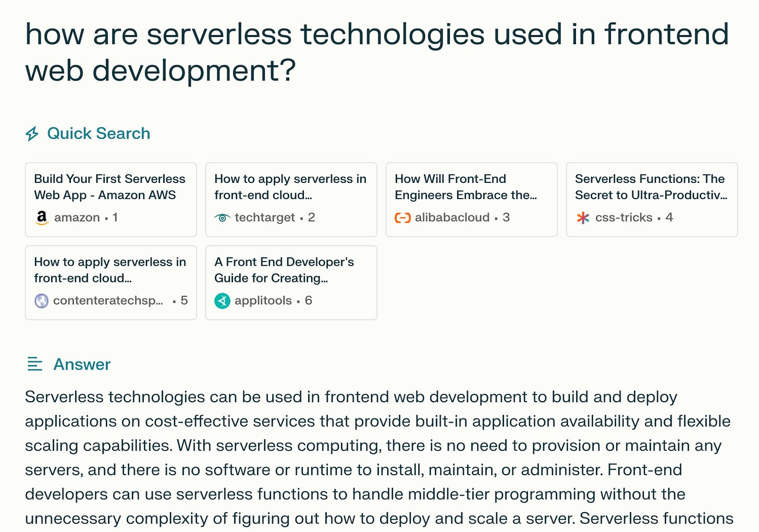Screen dimensions: 759x532
Task: Click the answer line starting 'servers, and there is'
Action: click(353, 470)
